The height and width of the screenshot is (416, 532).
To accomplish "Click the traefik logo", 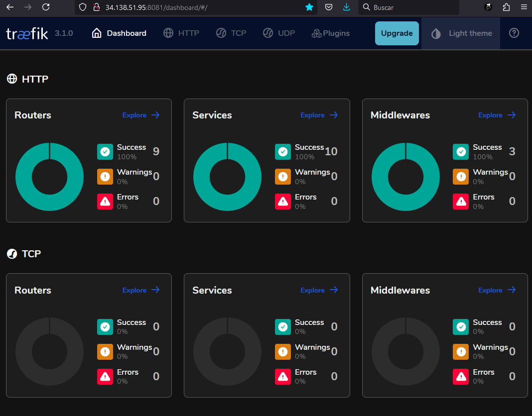I will pos(27,33).
